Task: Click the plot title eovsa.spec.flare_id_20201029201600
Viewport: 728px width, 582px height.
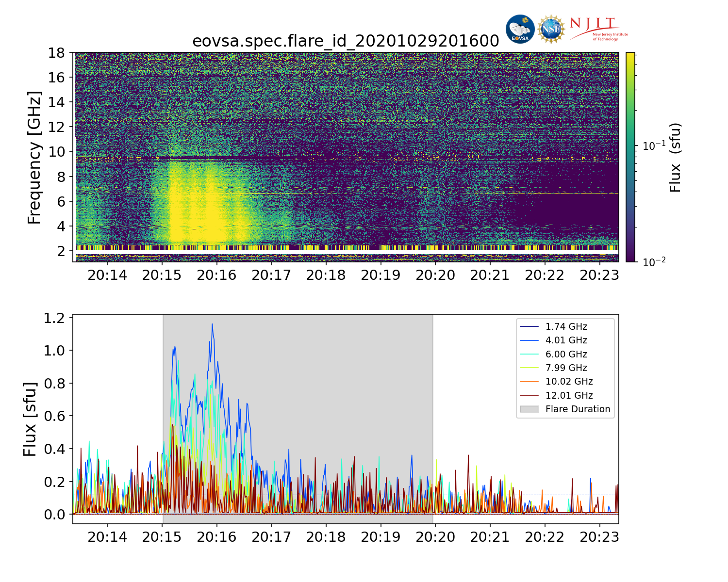Action: click(x=346, y=41)
